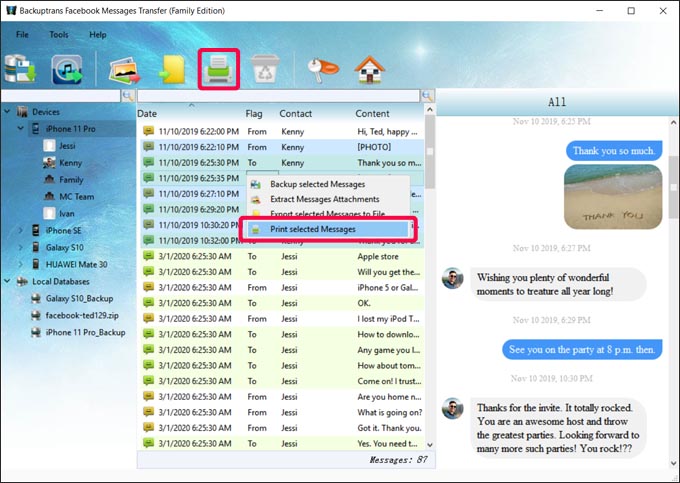
Task: Open the Help menu
Action: coord(98,34)
